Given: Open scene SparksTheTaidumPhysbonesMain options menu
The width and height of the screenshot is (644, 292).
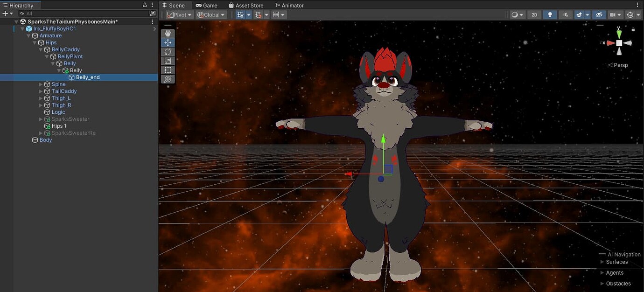Looking at the screenshot, I should click(x=152, y=21).
